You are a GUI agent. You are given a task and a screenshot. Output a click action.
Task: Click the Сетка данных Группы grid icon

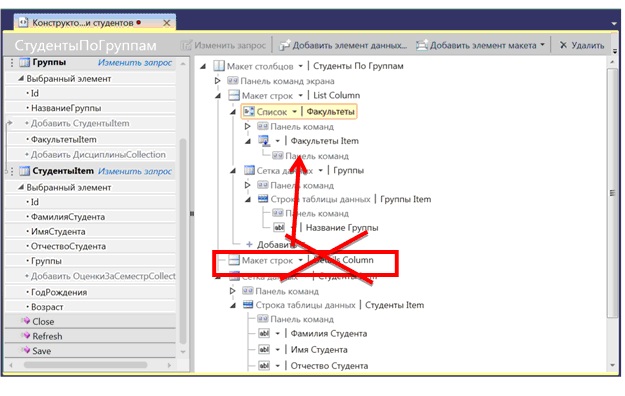click(249, 170)
